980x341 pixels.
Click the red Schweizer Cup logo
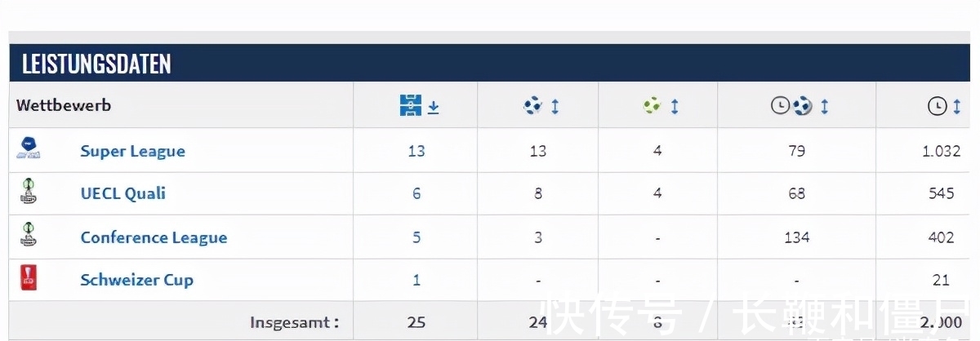(29, 279)
